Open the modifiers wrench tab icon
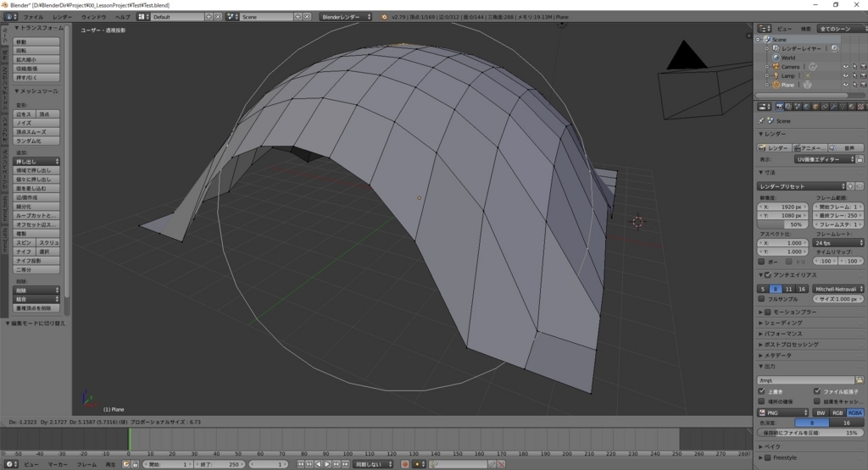Image resolution: width=868 pixels, height=470 pixels. (x=834, y=107)
